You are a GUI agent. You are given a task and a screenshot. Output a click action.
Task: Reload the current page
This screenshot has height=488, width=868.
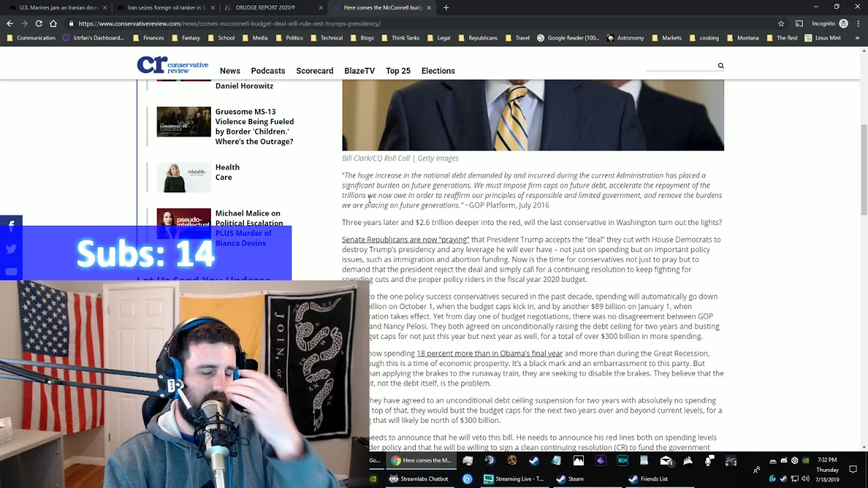click(x=39, y=23)
